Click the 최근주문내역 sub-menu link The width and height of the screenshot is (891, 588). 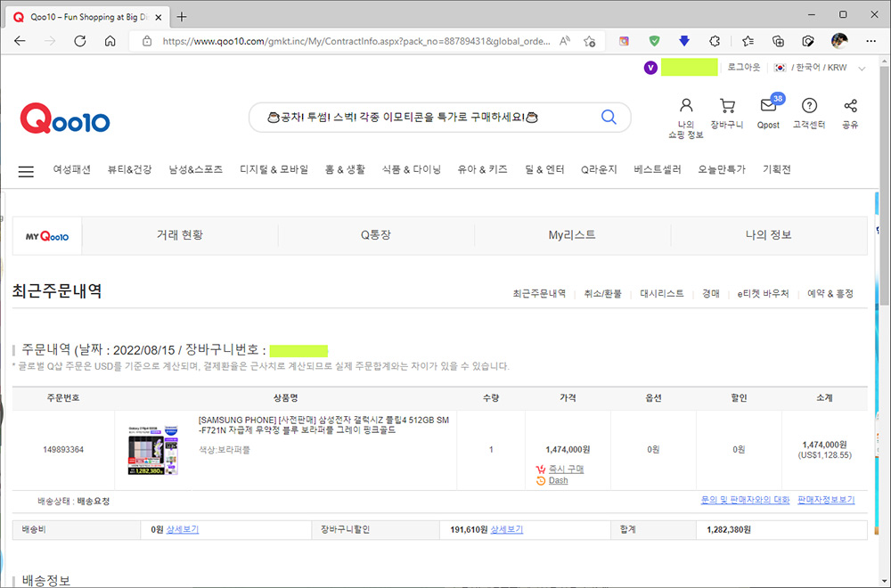pyautogui.click(x=539, y=294)
